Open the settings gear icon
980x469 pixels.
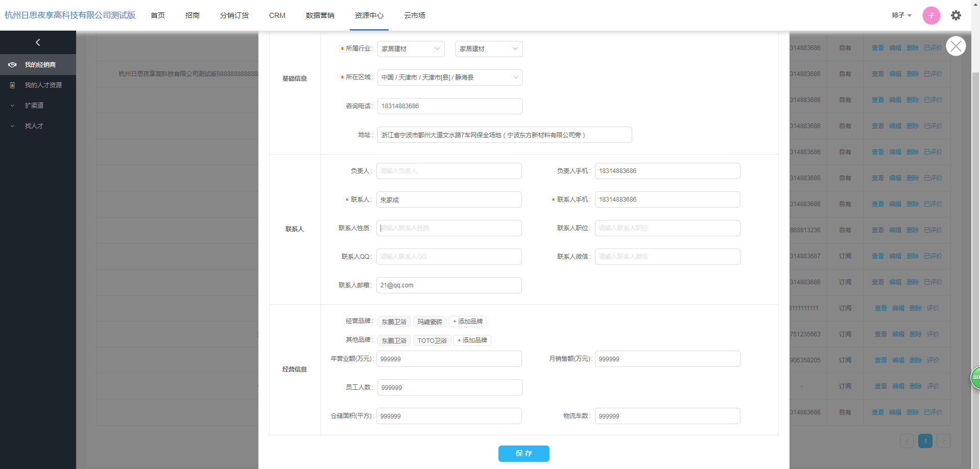click(955, 15)
